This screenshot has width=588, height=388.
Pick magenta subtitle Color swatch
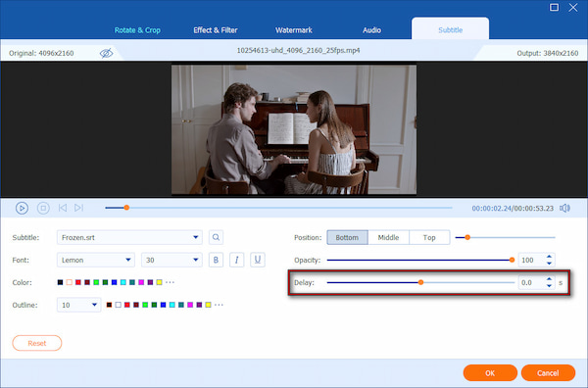[141, 282]
